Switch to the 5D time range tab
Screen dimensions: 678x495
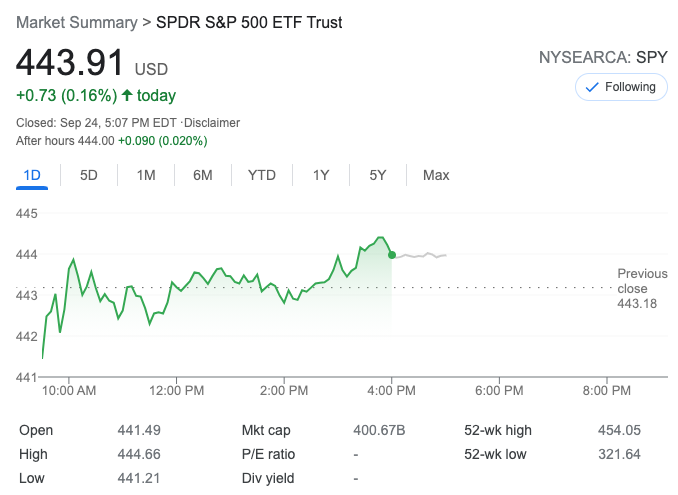89,175
